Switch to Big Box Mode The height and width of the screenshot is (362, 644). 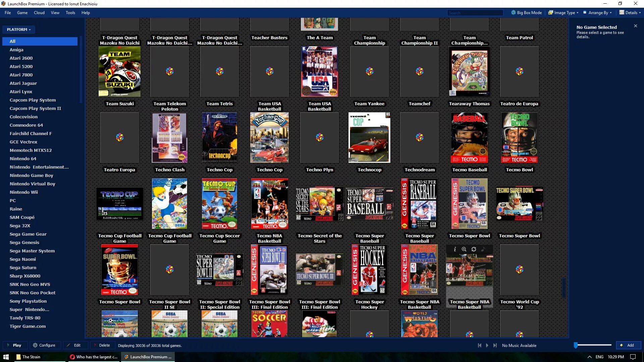(x=526, y=13)
